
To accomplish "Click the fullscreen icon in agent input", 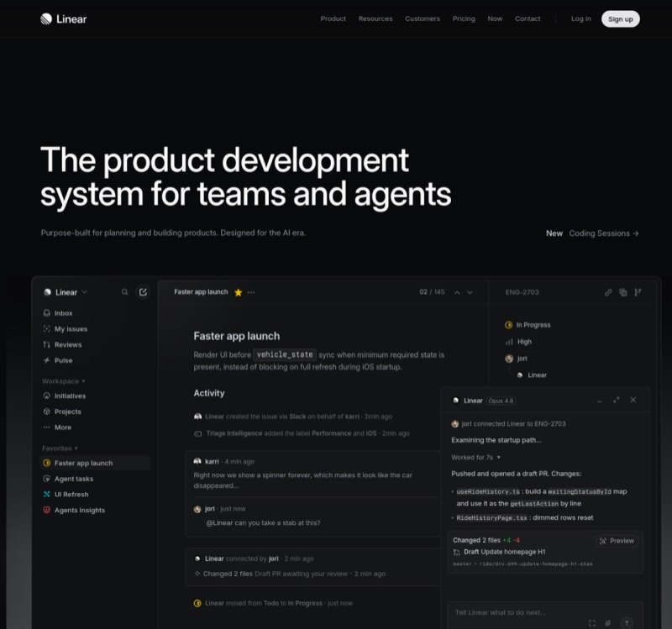I will pos(592,622).
